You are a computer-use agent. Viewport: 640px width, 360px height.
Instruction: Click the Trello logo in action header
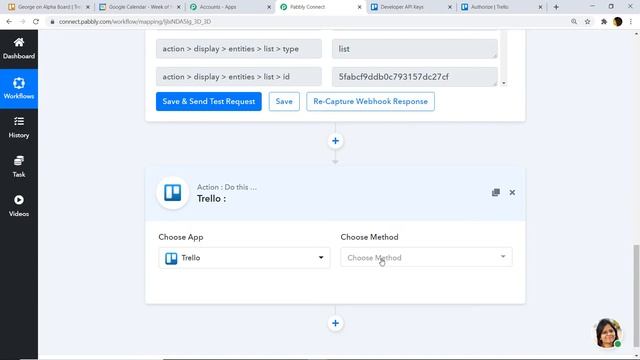[173, 193]
